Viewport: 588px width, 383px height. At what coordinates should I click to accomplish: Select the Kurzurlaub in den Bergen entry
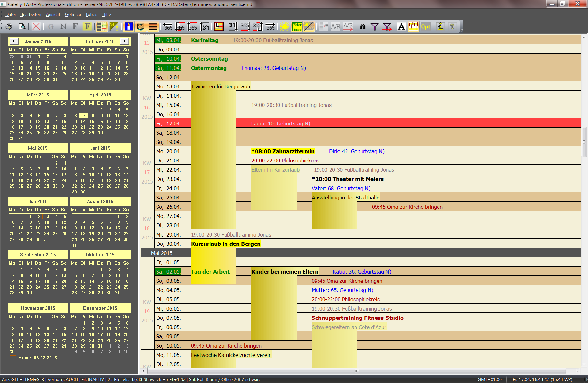point(226,244)
